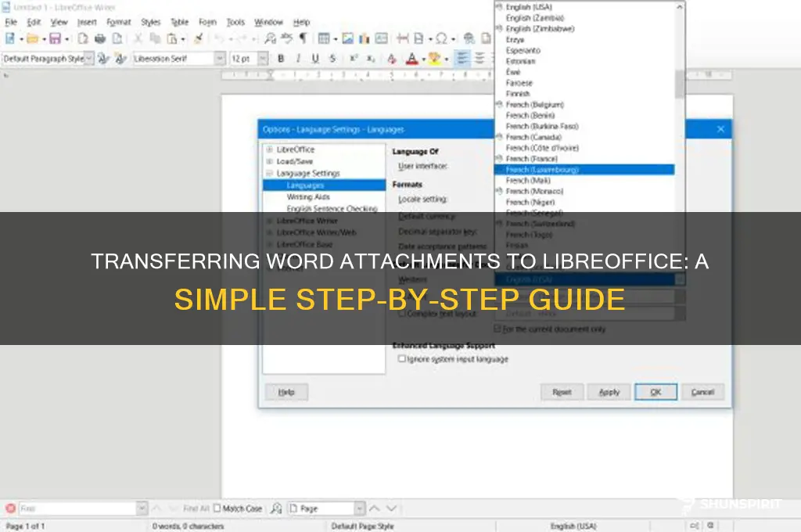Open the Navigate By Page dropdown
Viewport: 801px width, 532px height.
(x=360, y=509)
